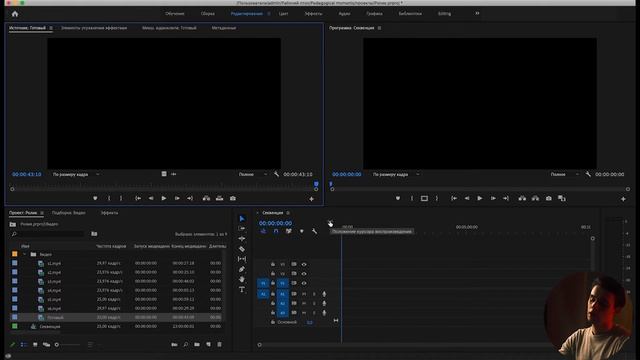This screenshot has height=360, width=640.
Task: Open Program monitor zoom level dropdown
Action: [x=396, y=174]
